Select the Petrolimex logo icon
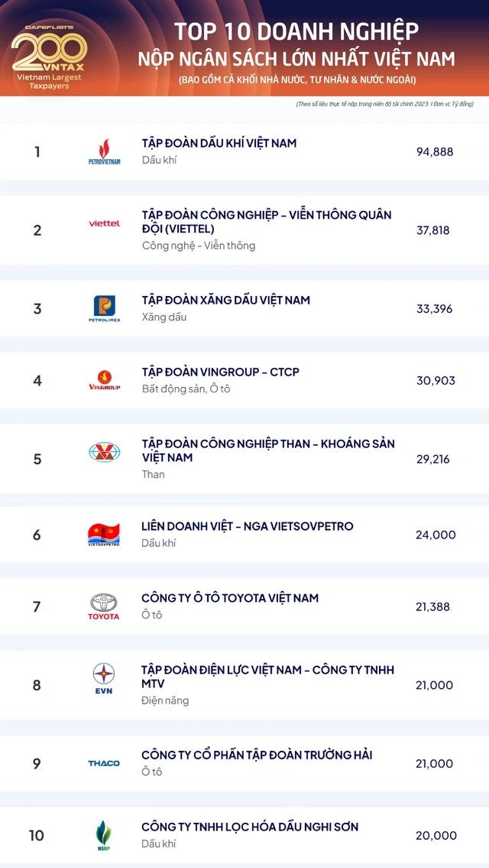Image resolution: width=489 pixels, height=868 pixels. (104, 309)
